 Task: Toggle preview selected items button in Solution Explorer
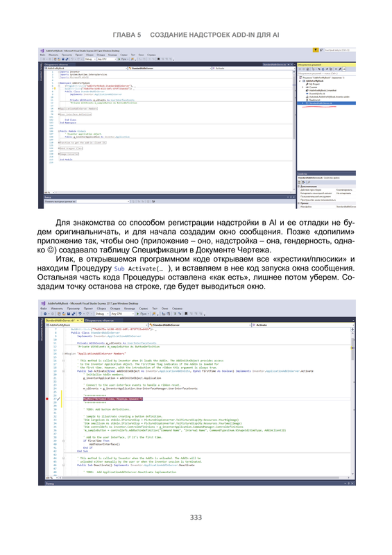coord(344,69)
